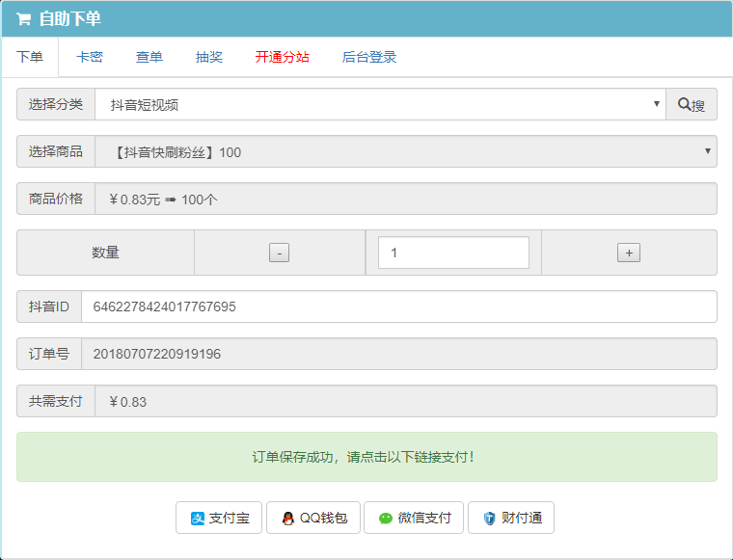Switch to the 查单 tab
This screenshot has height=560, width=733.
149,57
